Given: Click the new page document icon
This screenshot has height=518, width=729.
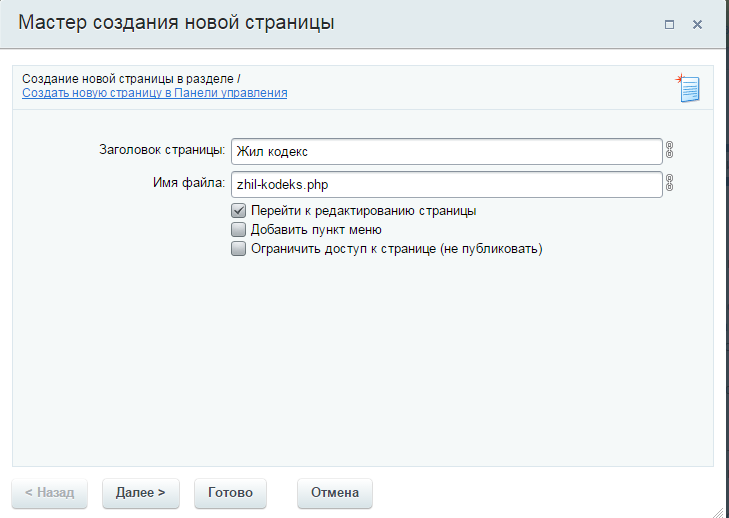Looking at the screenshot, I should tap(688, 88).
